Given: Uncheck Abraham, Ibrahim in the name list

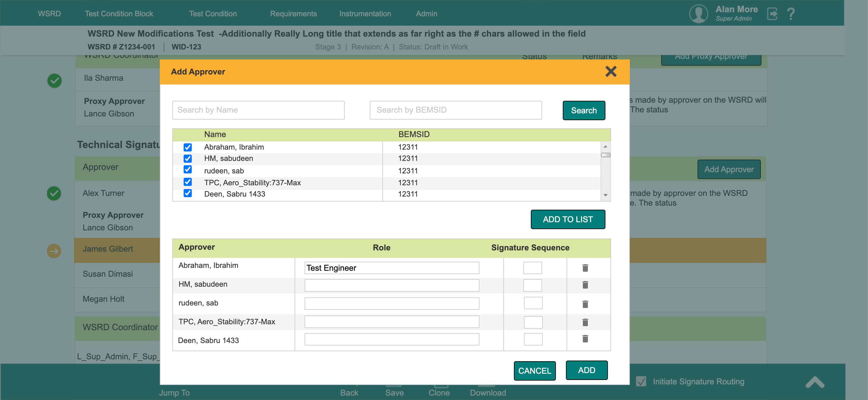Looking at the screenshot, I should 188,147.
